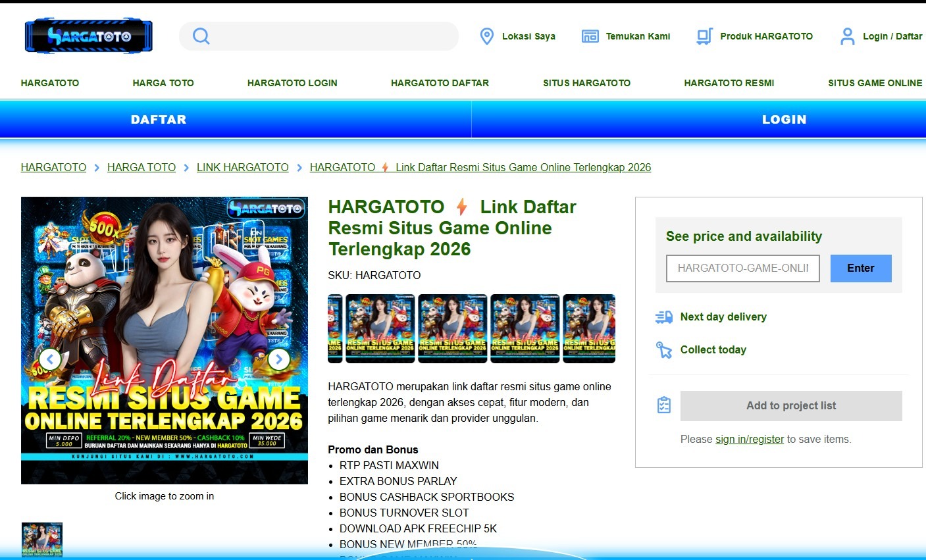Screen dimensions: 926x560
Task: Click the lightning bolt icon in breadcrumb
Action: click(x=386, y=168)
